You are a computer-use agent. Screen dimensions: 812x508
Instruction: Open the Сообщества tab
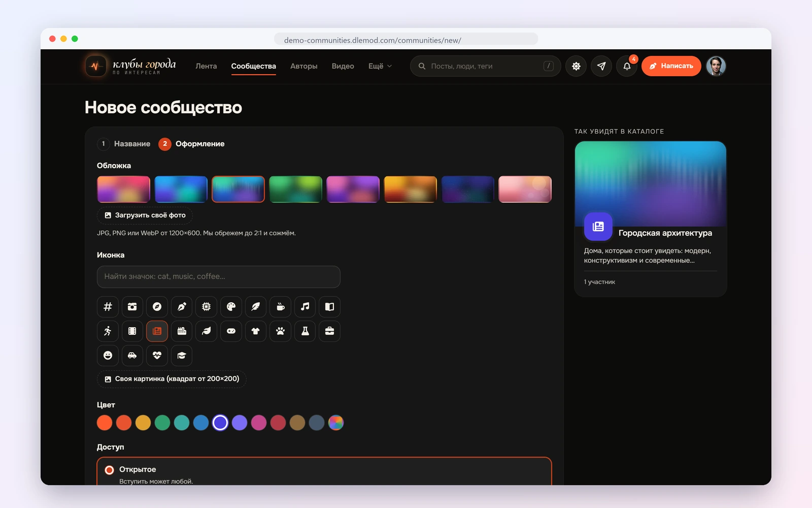(254, 66)
